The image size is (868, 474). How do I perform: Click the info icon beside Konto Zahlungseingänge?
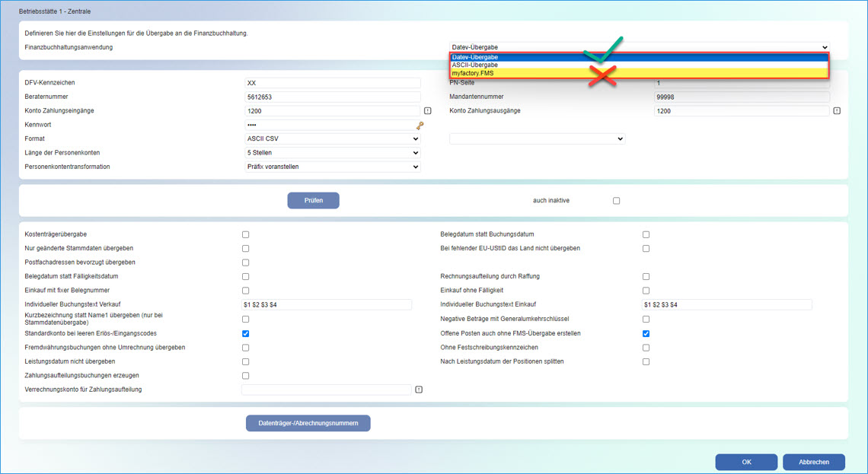coord(426,111)
